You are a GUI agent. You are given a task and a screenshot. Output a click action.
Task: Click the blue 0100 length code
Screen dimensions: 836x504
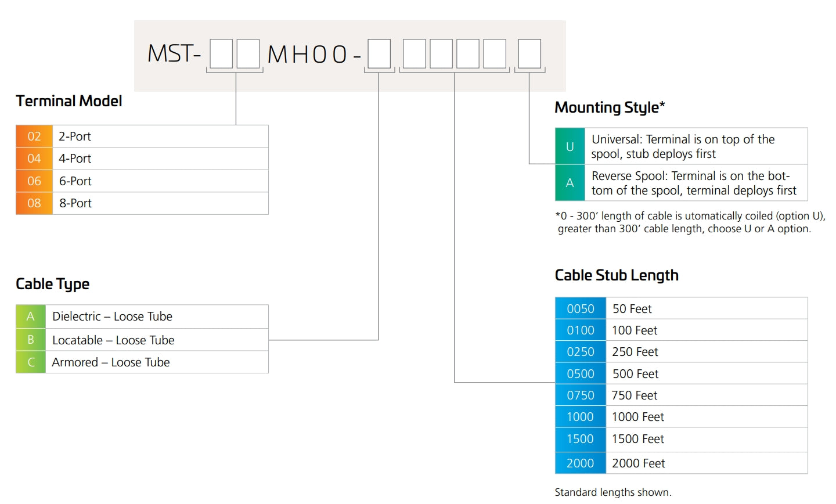click(x=581, y=330)
